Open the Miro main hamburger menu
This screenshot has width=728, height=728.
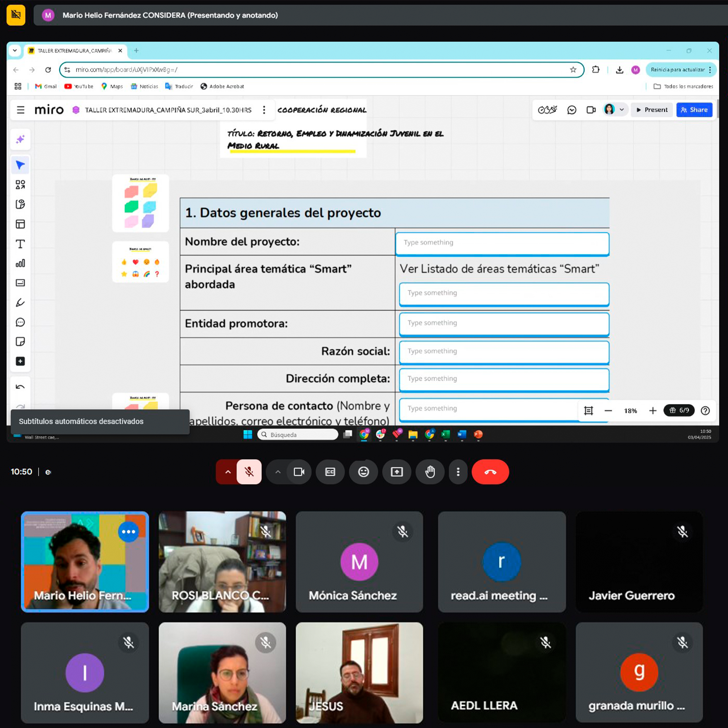point(21,110)
